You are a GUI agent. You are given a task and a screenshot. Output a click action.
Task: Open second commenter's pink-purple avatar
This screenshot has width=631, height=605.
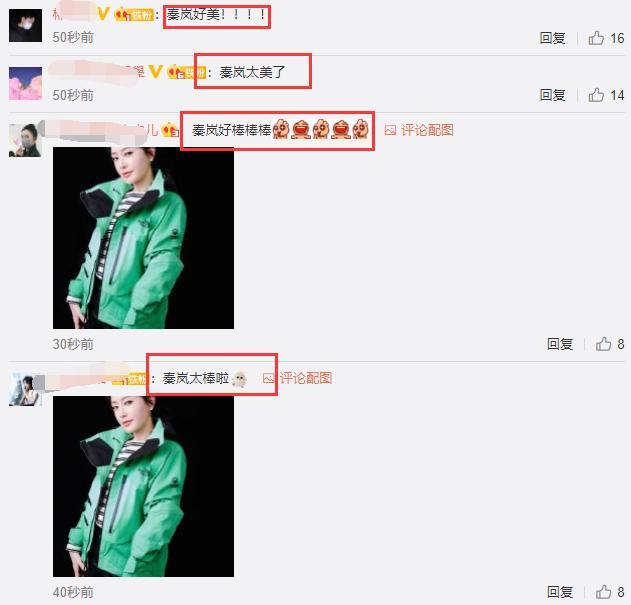click(25, 83)
